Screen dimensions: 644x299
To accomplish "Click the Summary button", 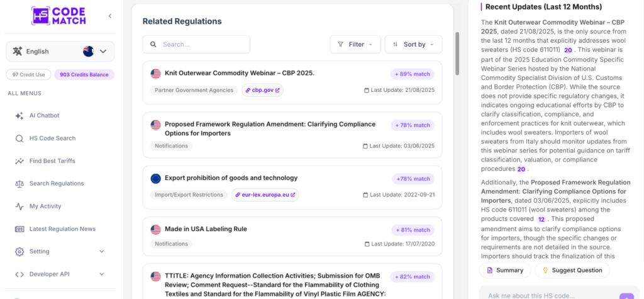I will tap(505, 270).
